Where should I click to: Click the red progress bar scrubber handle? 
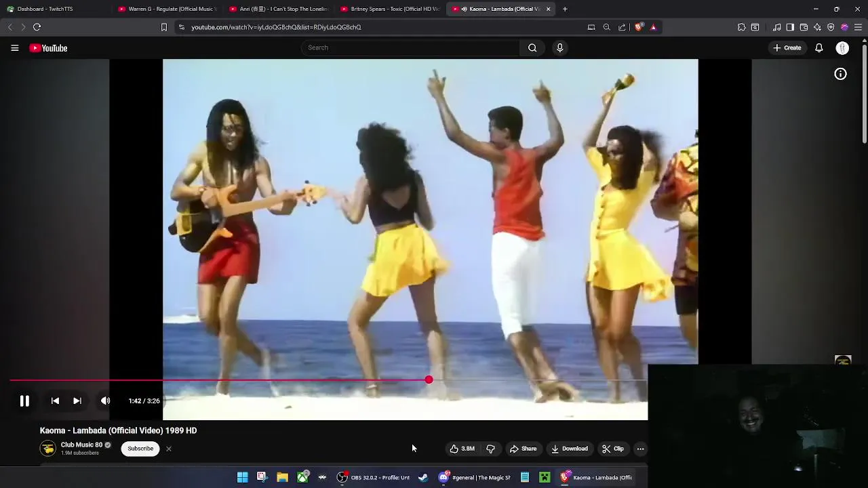coord(429,380)
